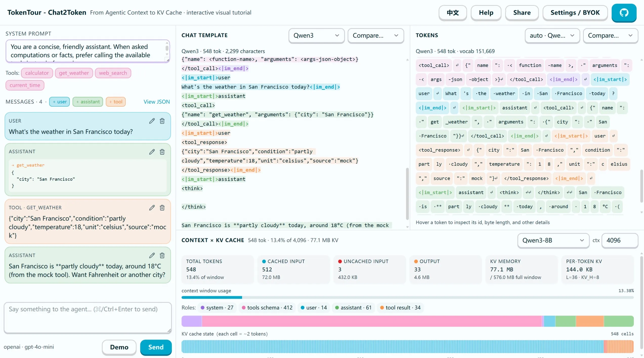644x358 pixels.
Task: Click the source token chip
Action: tap(441, 178)
